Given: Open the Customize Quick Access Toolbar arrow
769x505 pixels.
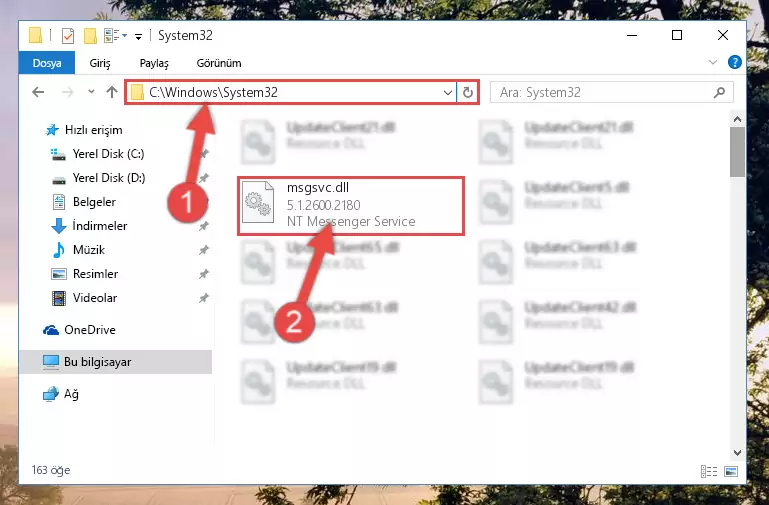Looking at the screenshot, I should click(x=138, y=37).
